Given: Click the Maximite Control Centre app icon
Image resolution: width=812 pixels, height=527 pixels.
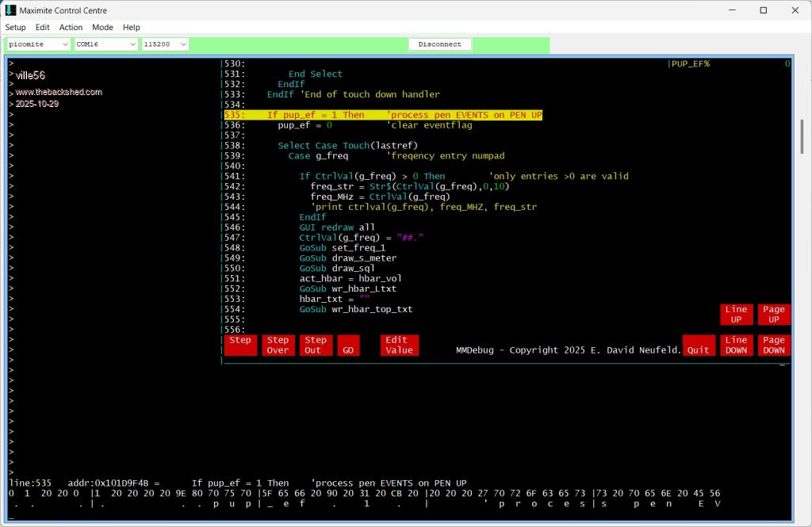Looking at the screenshot, I should coord(10,10).
